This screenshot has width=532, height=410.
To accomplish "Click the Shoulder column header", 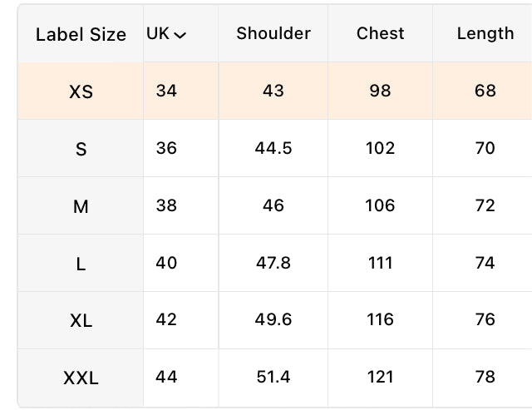I will click(273, 33).
